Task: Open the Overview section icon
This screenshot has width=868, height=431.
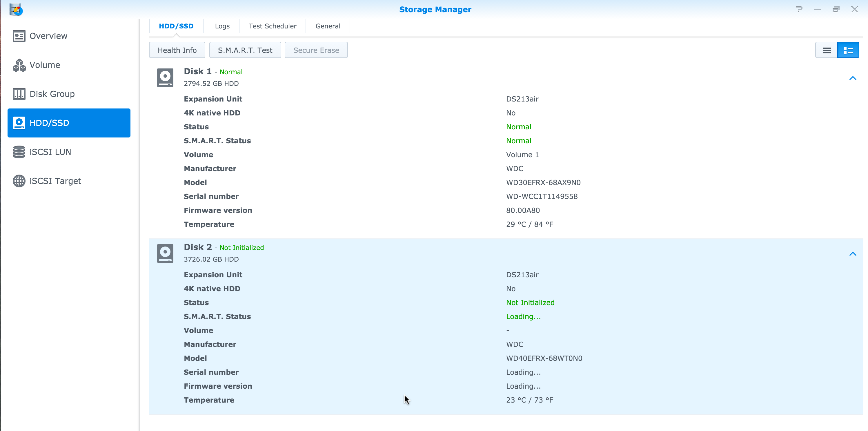Action: (x=19, y=36)
